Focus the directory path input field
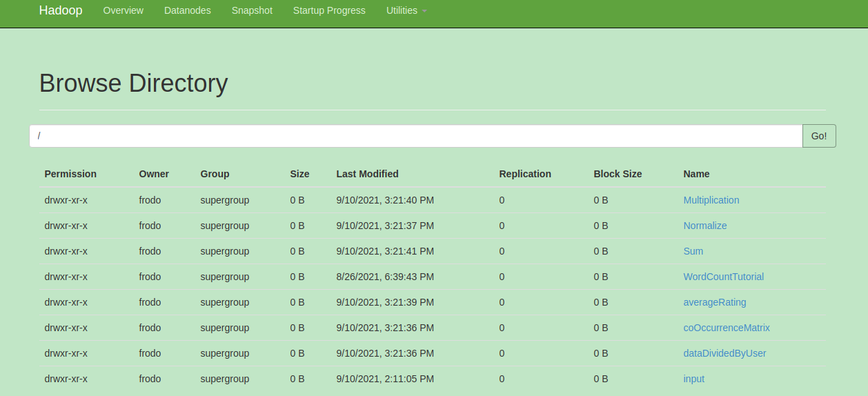 pos(415,136)
